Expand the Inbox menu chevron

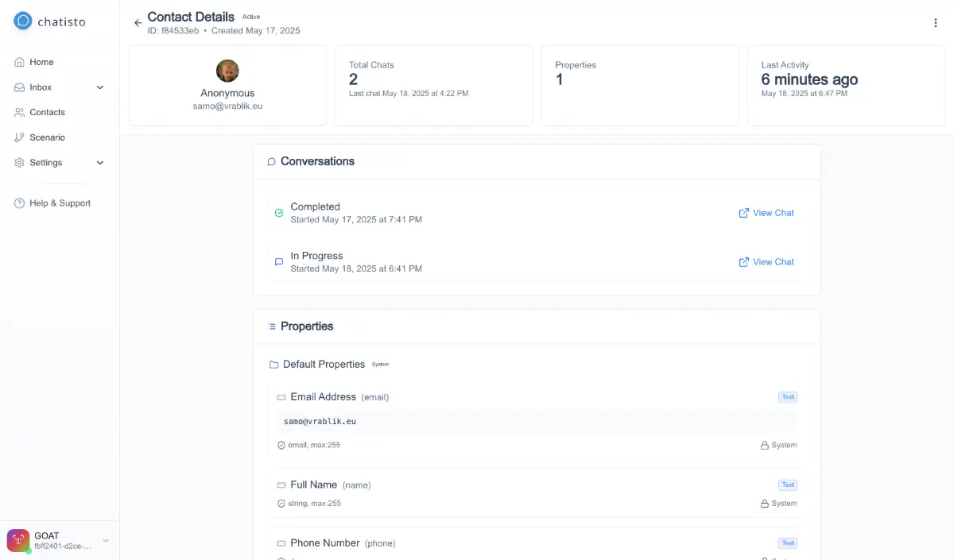(x=100, y=87)
